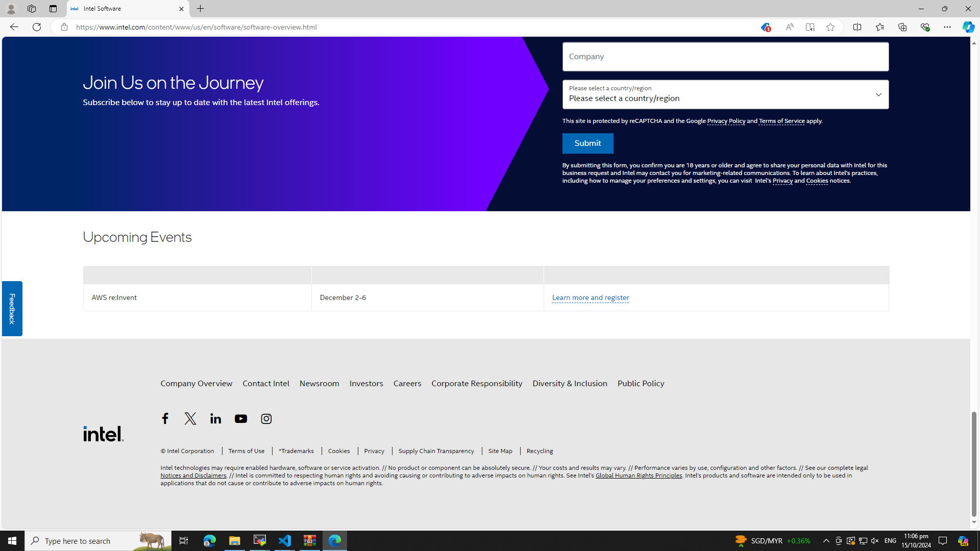Open browser Settings and more menu
This screenshot has height=551, width=980.
coord(947,27)
